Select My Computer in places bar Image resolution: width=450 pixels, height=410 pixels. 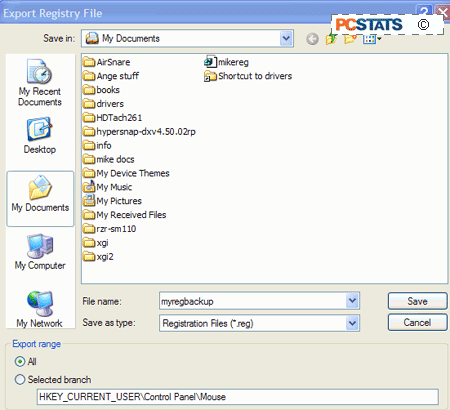point(40,252)
